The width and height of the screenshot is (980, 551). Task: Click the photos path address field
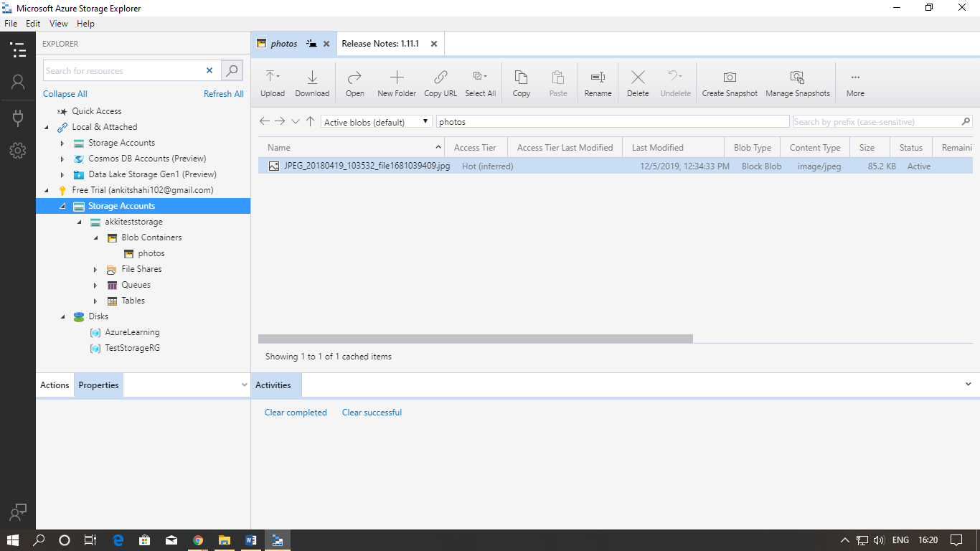(x=613, y=122)
